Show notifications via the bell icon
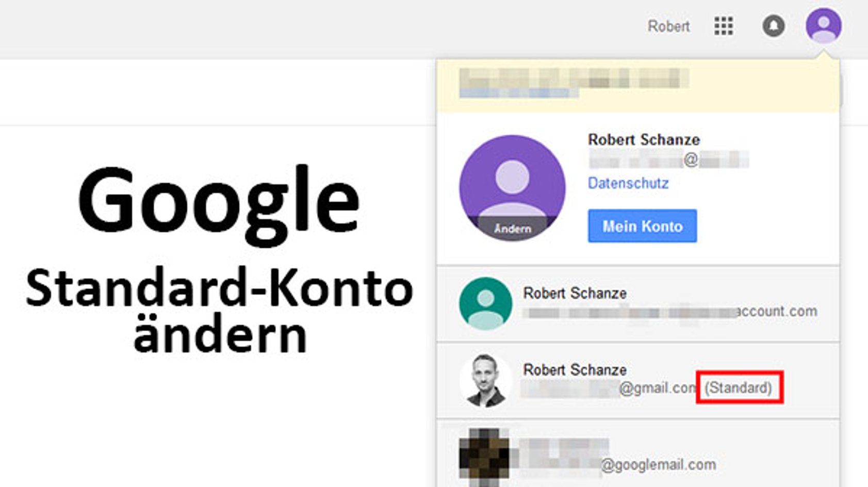Image resolution: width=868 pixels, height=487 pixels. 773,26
